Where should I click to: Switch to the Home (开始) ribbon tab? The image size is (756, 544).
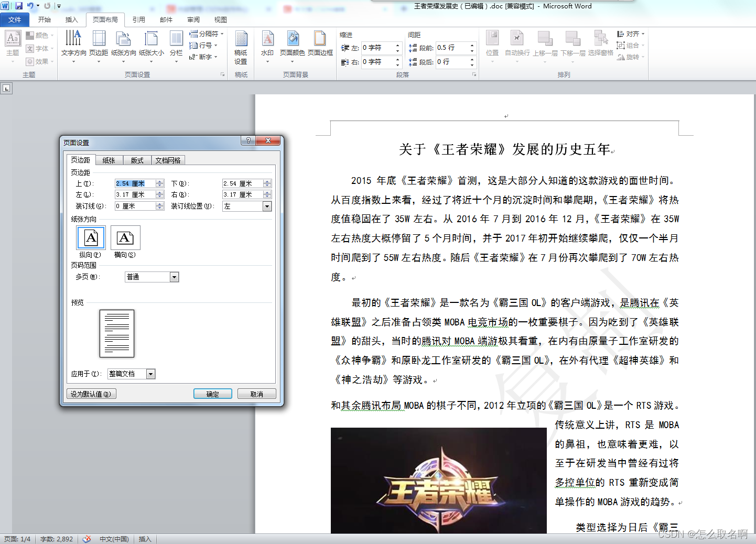coord(45,19)
